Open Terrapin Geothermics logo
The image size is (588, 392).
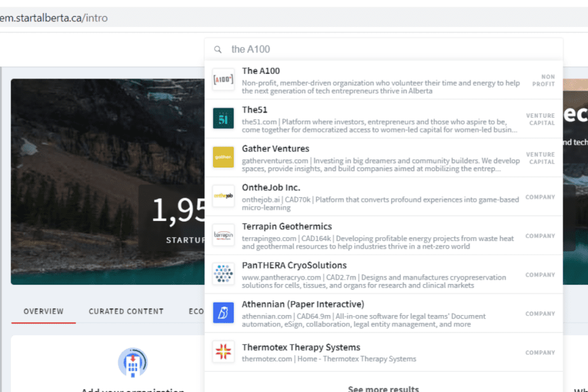pyautogui.click(x=223, y=235)
